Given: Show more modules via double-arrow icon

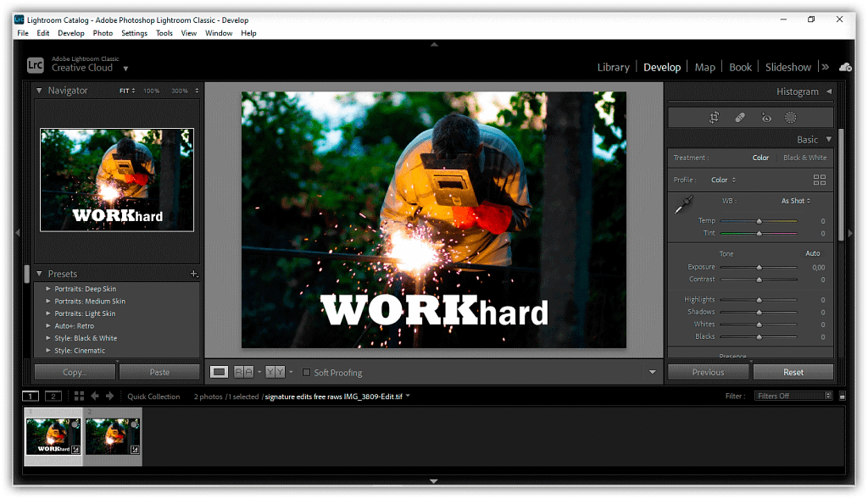Looking at the screenshot, I should point(825,67).
